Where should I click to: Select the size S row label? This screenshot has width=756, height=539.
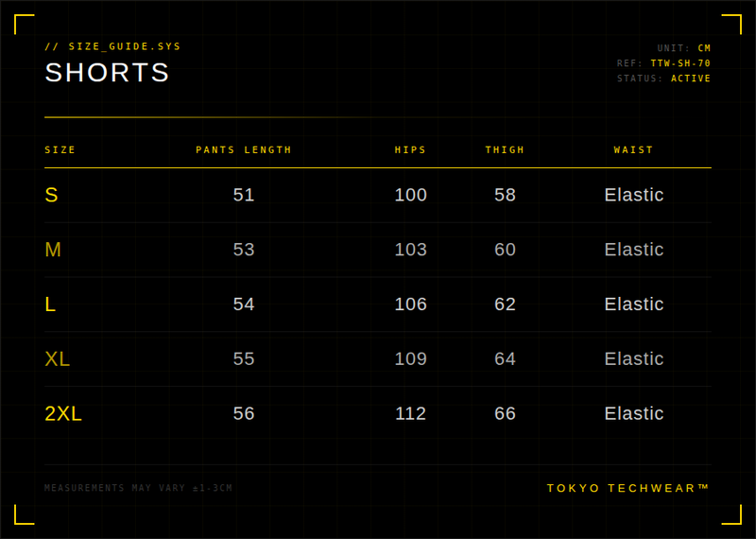51,195
